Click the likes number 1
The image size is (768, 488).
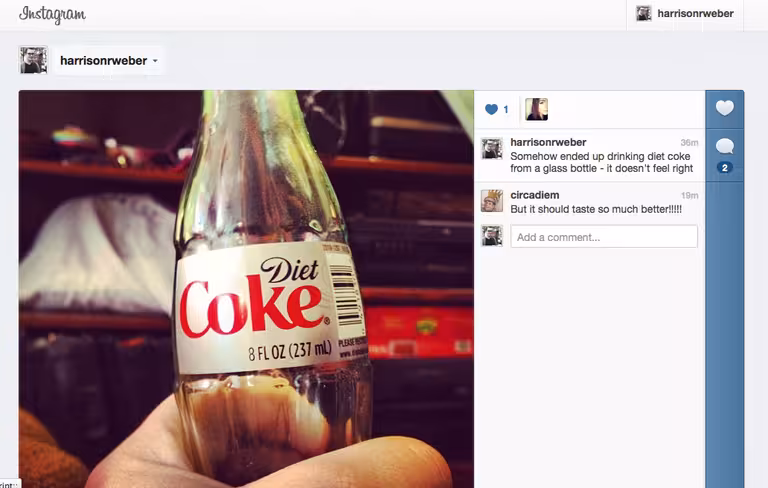pos(506,109)
